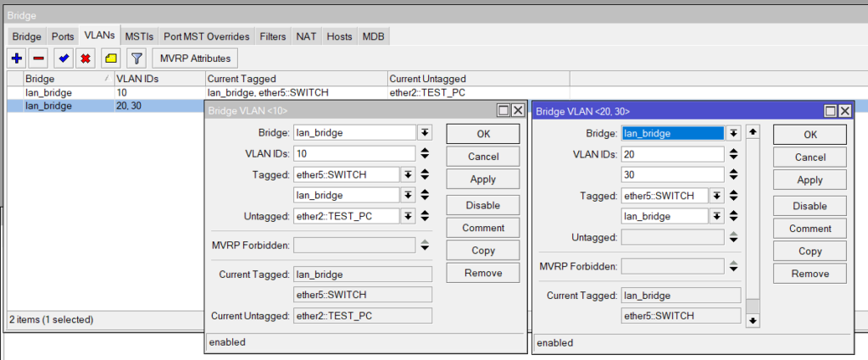The image size is (868, 360).
Task: Open the filter funnel icon
Action: tap(136, 58)
